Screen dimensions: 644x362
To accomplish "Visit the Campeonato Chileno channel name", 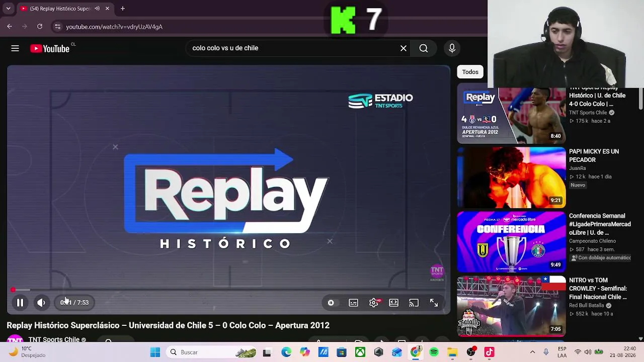I will (592, 241).
